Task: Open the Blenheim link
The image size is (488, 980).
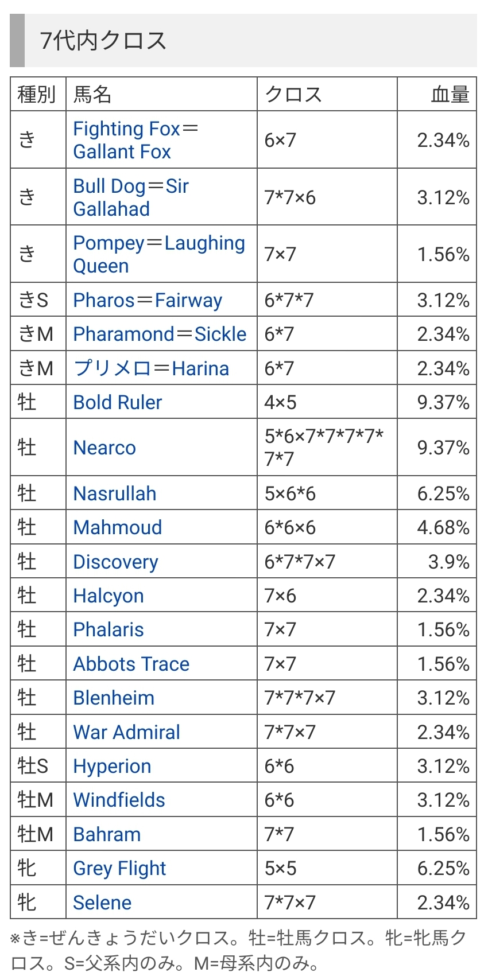Action: point(114,698)
